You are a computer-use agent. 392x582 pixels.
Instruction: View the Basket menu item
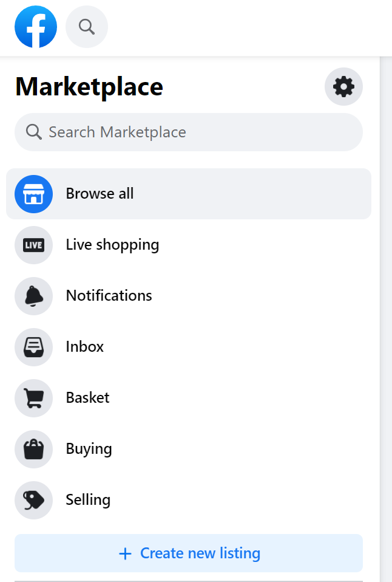pos(88,398)
